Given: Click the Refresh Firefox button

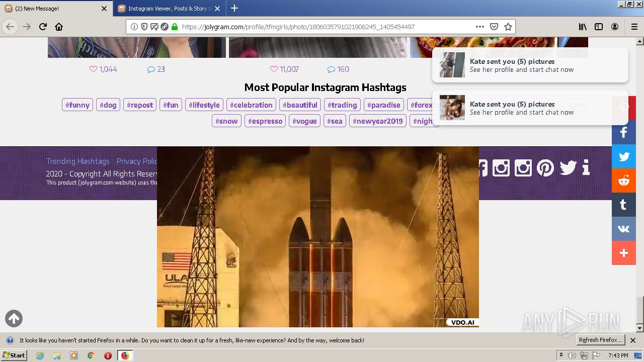Looking at the screenshot, I should point(600,340).
